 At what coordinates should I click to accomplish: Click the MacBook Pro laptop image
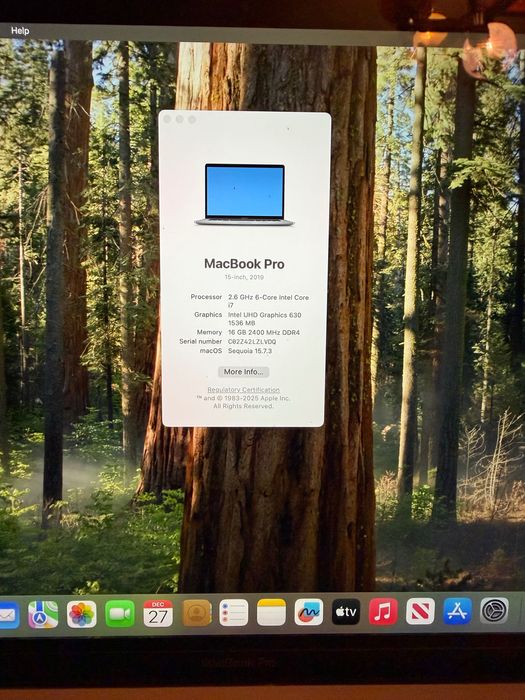[x=244, y=195]
